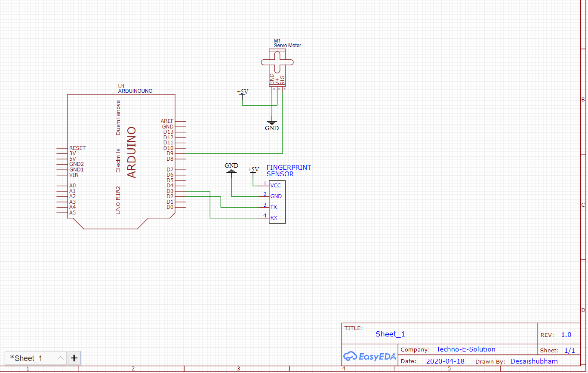Click the REV 1.0 value in the title block
Image resolution: width=588 pixels, height=373 pixels.
coord(566,334)
